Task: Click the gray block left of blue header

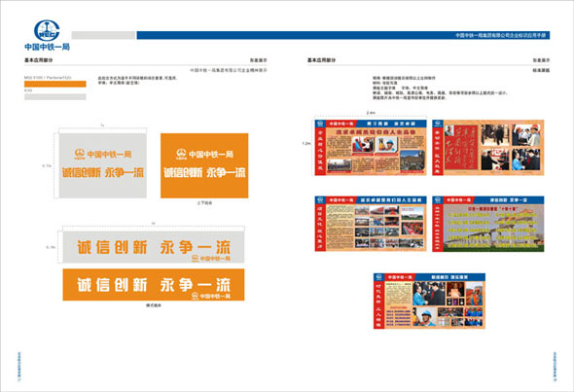Action: point(103,35)
